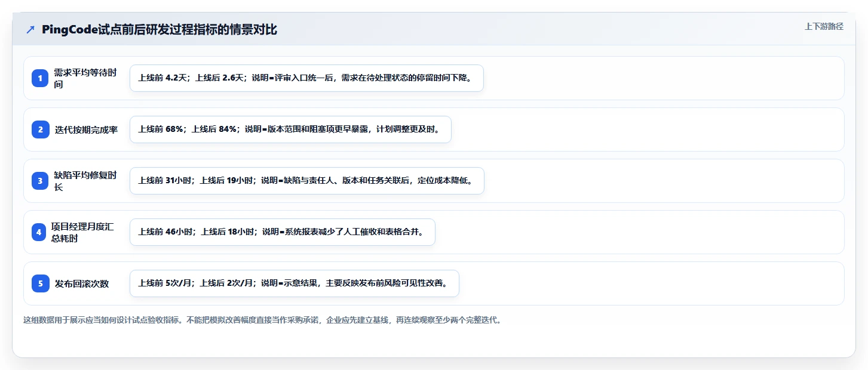Click number badge 1 for 需求平均等待时间
The height and width of the screenshot is (370, 868).
coord(40,78)
